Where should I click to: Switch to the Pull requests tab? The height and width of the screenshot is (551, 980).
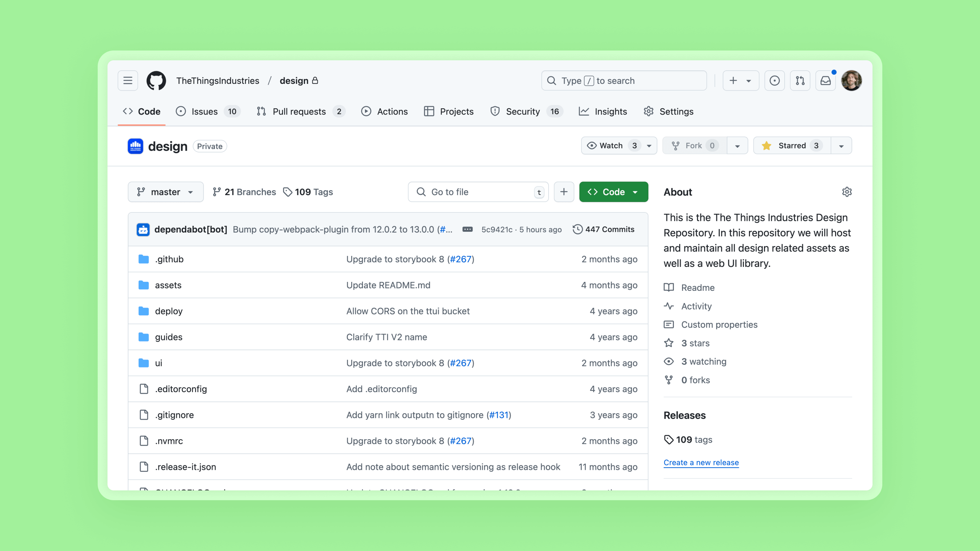[x=299, y=111]
